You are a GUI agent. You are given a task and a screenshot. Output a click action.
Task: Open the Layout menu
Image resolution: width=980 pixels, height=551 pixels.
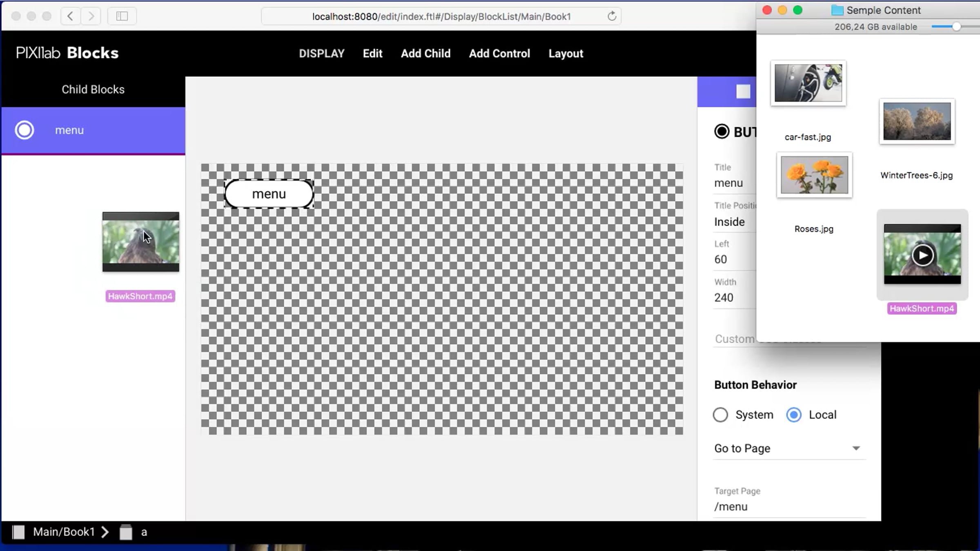click(566, 53)
